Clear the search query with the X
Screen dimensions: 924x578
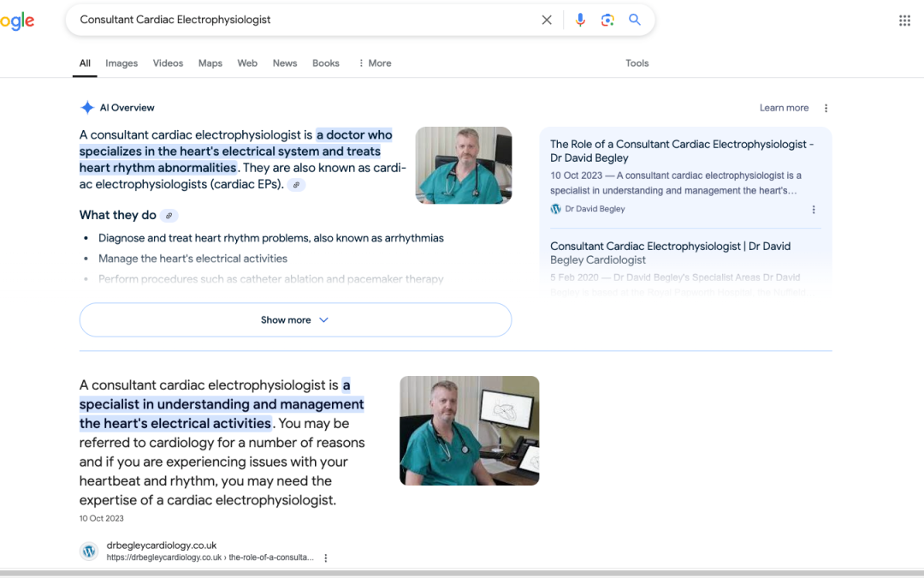click(x=547, y=20)
